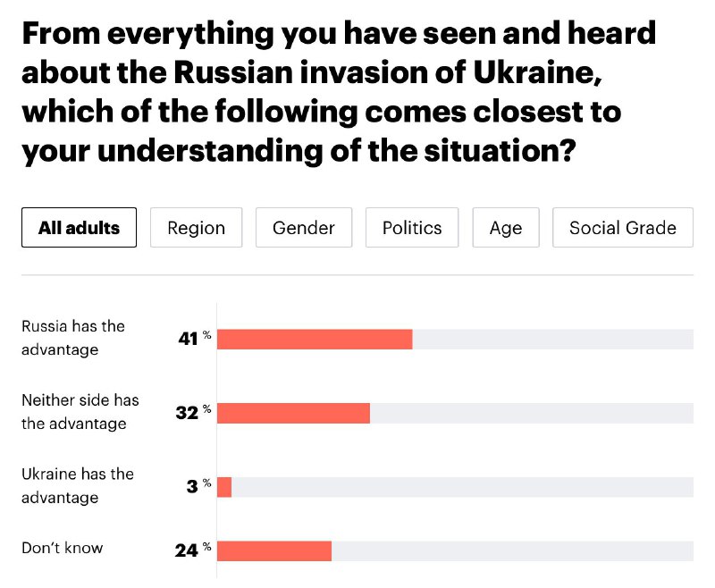Click the red Russia has the advantage bar

click(315, 339)
